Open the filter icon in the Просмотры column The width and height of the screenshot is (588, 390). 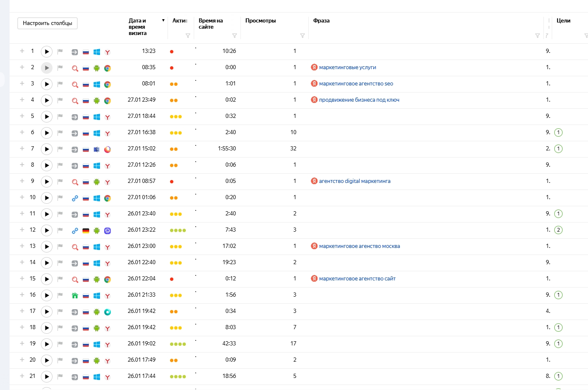[303, 36]
